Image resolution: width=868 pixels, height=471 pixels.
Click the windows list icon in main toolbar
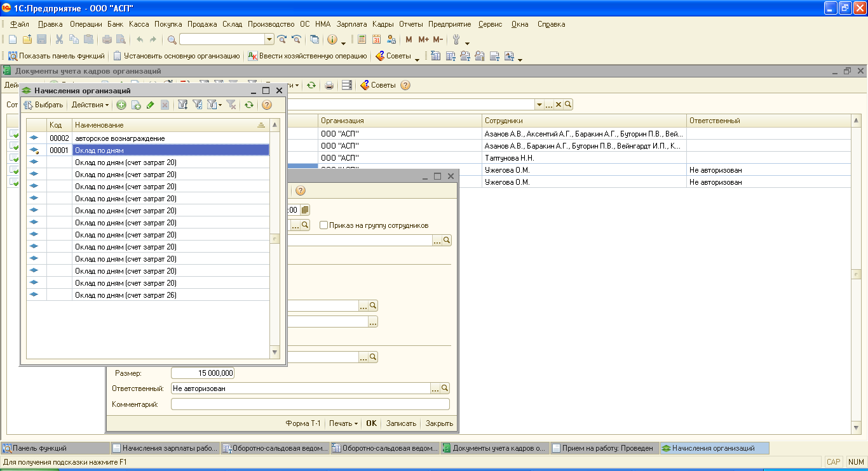315,39
